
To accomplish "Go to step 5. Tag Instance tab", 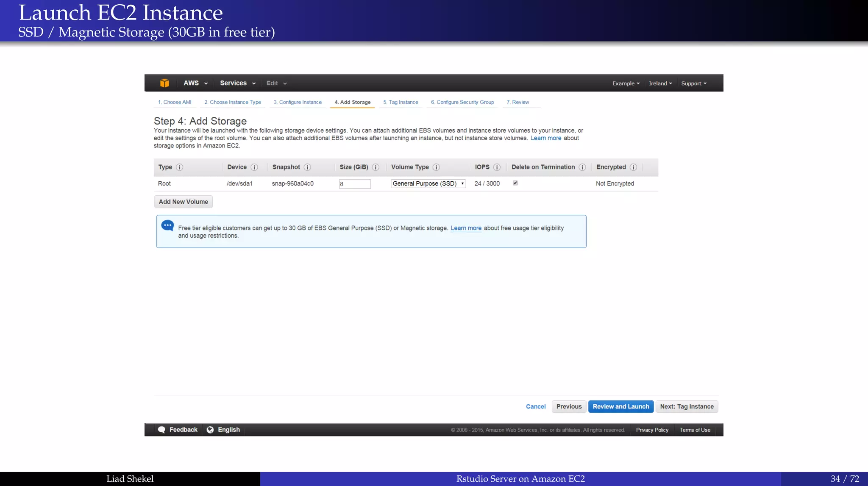I will tap(401, 102).
